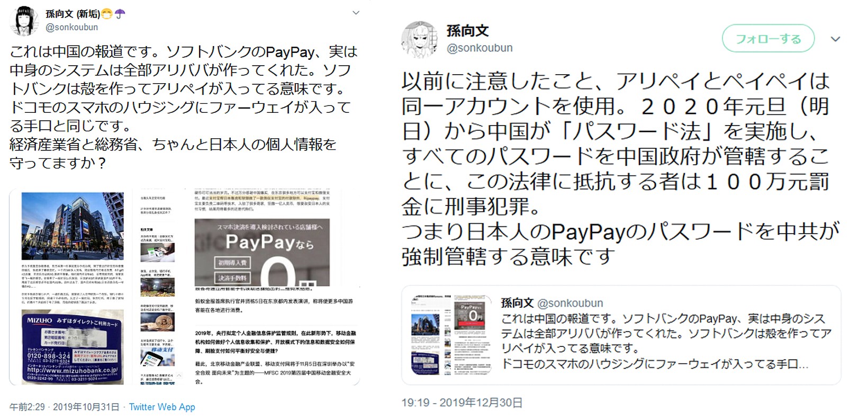The height and width of the screenshot is (419, 868).
Task: Click the right tweet's profile avatar
Action: coord(420,39)
